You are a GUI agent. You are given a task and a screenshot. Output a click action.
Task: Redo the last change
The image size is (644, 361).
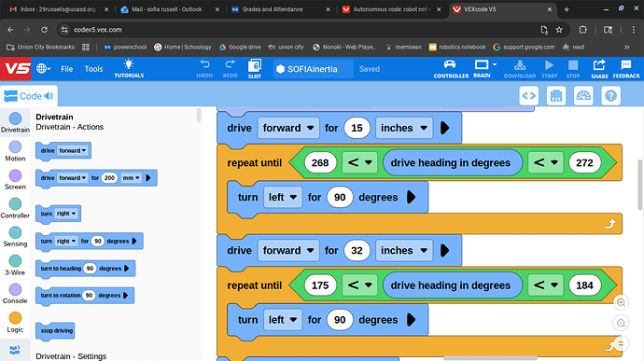point(230,69)
